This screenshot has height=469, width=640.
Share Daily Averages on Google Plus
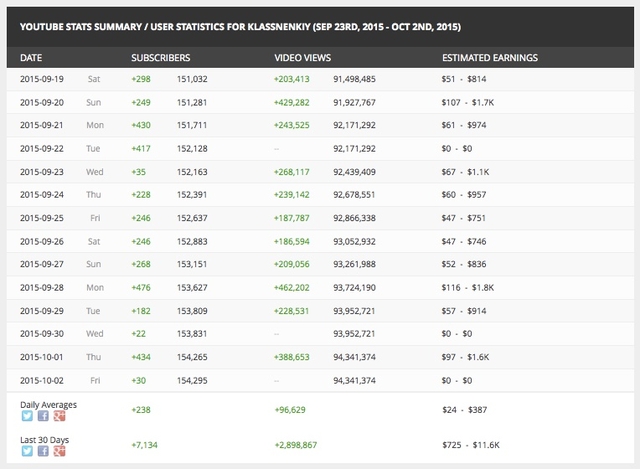(x=60, y=416)
